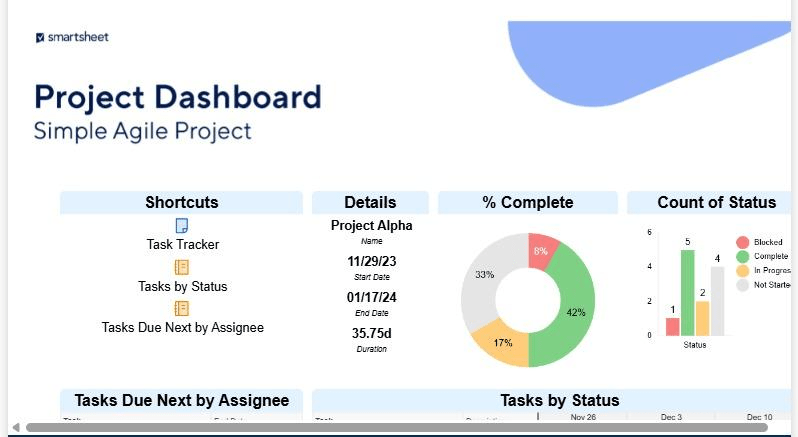Screen dimensions: 798x437
Task: Click the 01/17/24 end date value
Action: coord(372,298)
